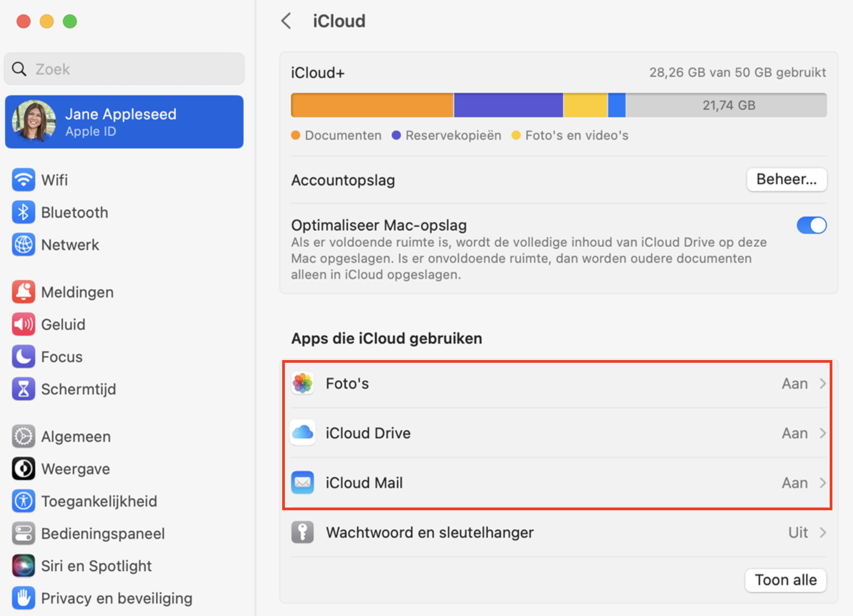Viewport: 853px width, 616px height.
Task: Click the back arrow to leave iCloud settings
Action: click(x=286, y=20)
